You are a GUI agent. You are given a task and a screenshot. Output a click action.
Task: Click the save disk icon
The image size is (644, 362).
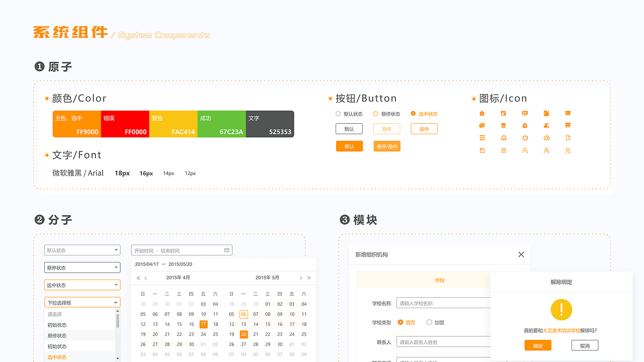[482, 150]
